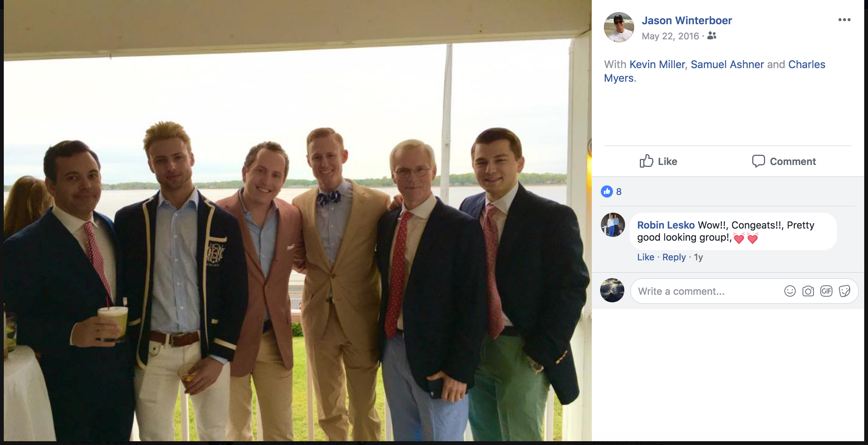Reply to Robin Lesko's comment

click(674, 257)
